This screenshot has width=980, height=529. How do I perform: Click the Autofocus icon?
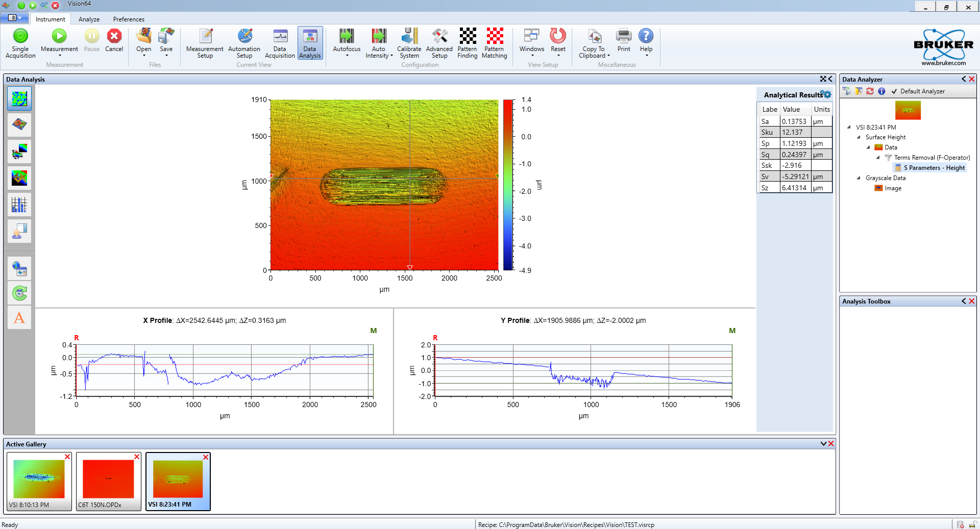pos(347,37)
